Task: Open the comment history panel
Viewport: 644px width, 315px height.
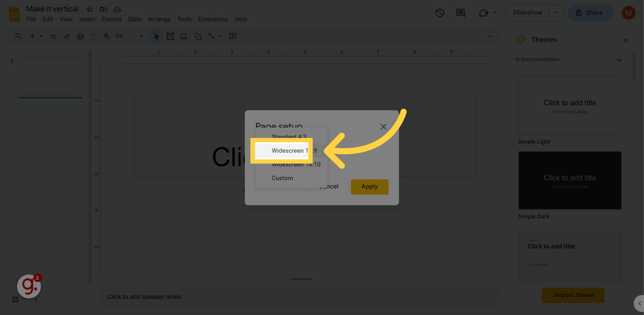Action: [x=460, y=13]
